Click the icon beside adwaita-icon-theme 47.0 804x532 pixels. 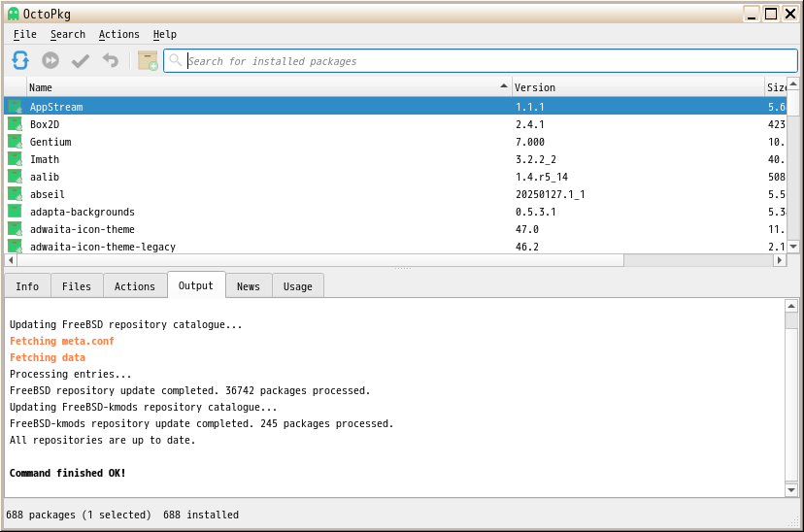coord(15,228)
